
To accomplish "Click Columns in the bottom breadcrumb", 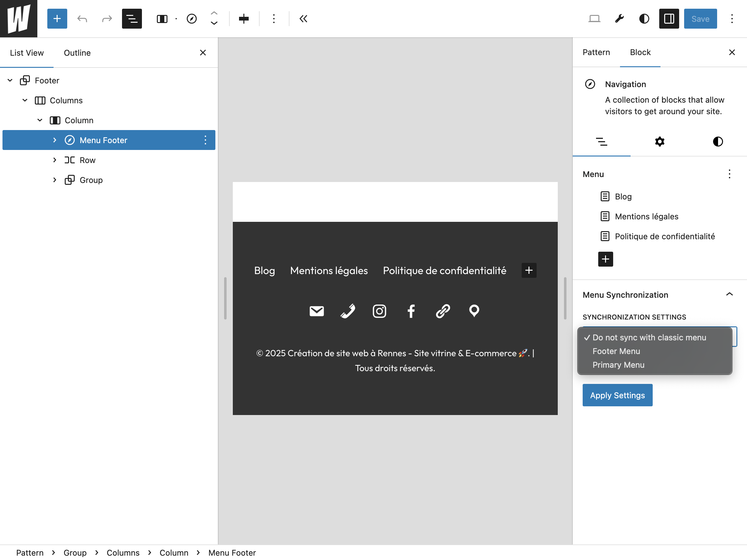I will 123,553.
